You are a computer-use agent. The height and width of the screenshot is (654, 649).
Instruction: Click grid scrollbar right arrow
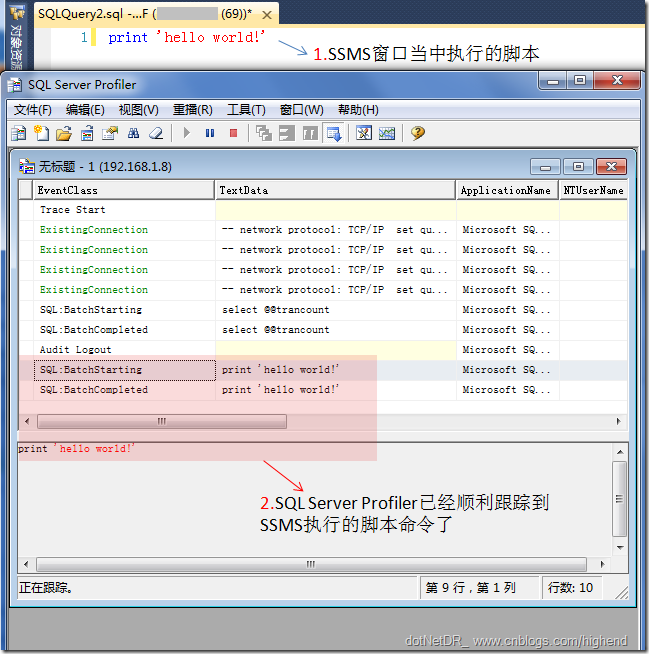619,421
